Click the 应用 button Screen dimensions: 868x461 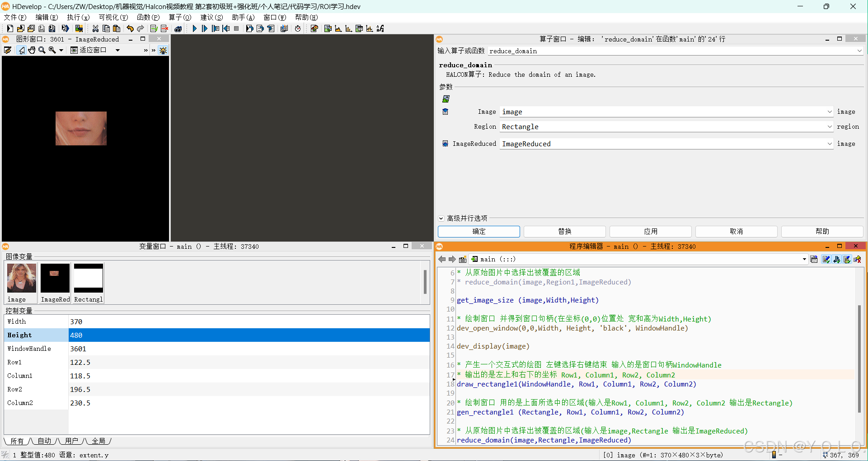651,231
